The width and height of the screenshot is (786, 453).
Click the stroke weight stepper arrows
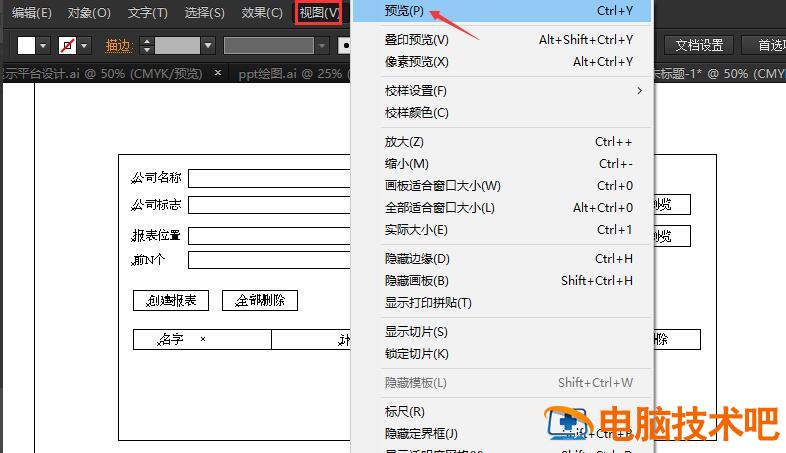tap(146, 45)
